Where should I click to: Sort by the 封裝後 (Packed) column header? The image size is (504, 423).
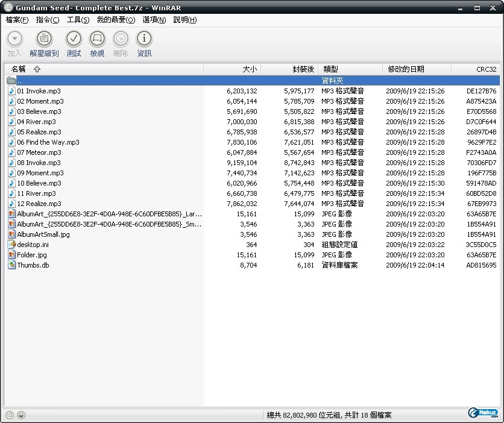289,69
